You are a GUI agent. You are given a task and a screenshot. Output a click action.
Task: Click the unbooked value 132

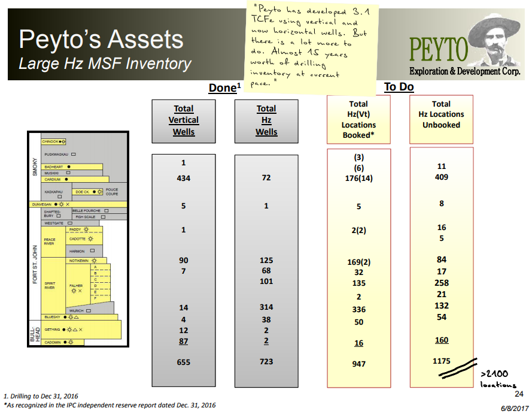tap(442, 306)
